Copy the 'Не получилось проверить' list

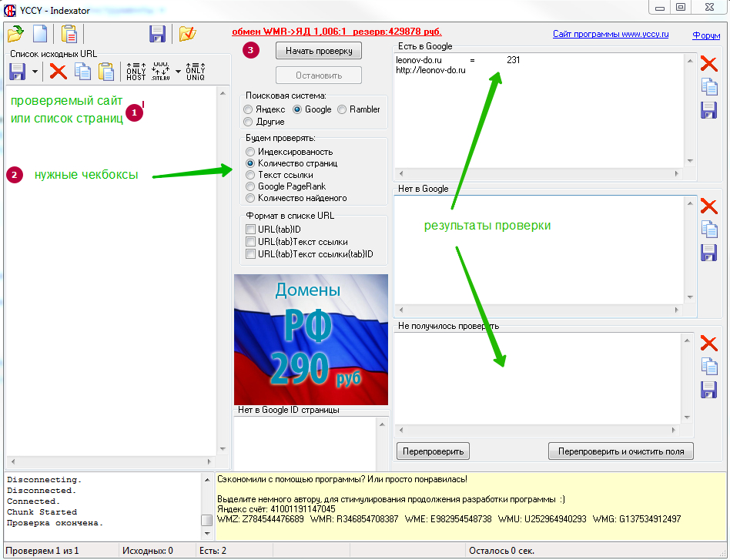(x=709, y=367)
